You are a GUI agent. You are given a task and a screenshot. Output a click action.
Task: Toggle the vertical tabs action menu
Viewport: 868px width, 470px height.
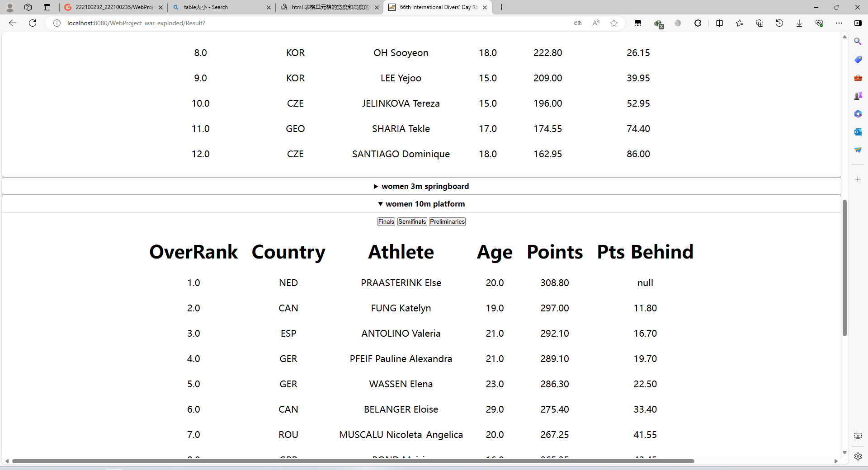[47, 7]
